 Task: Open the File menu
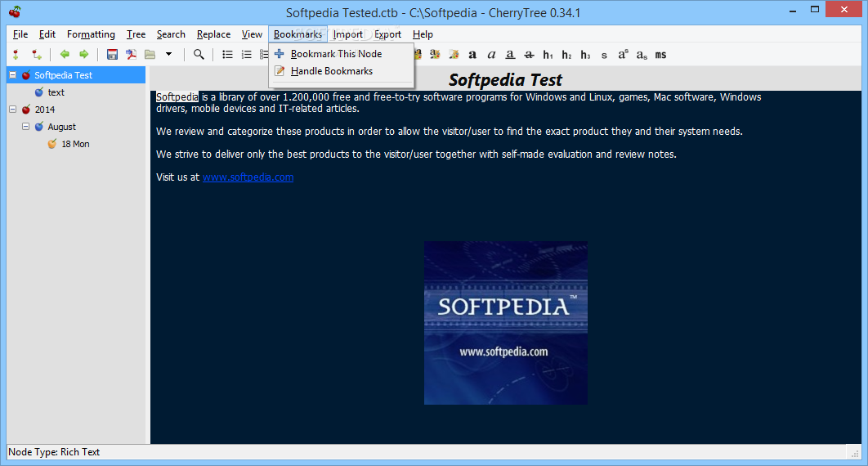[x=20, y=34]
